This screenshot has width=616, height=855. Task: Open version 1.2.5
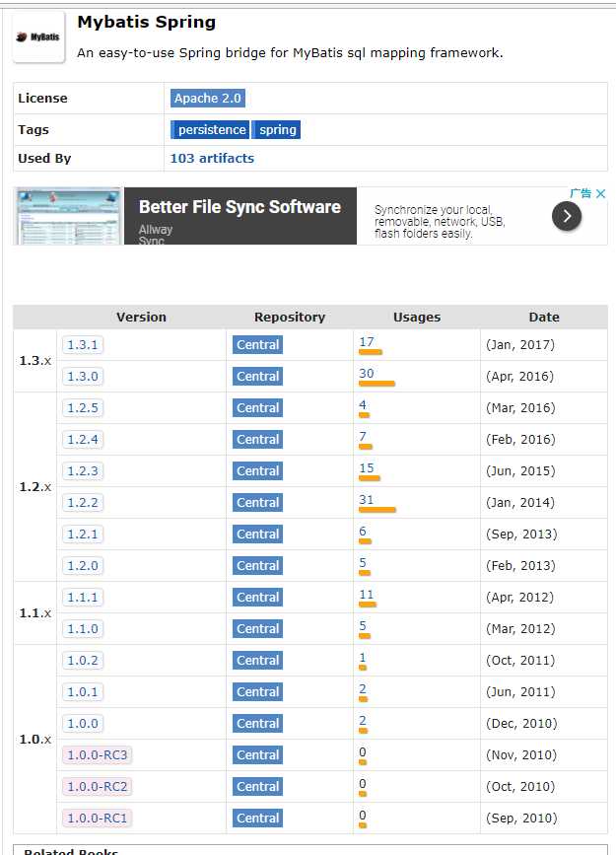pyautogui.click(x=83, y=408)
